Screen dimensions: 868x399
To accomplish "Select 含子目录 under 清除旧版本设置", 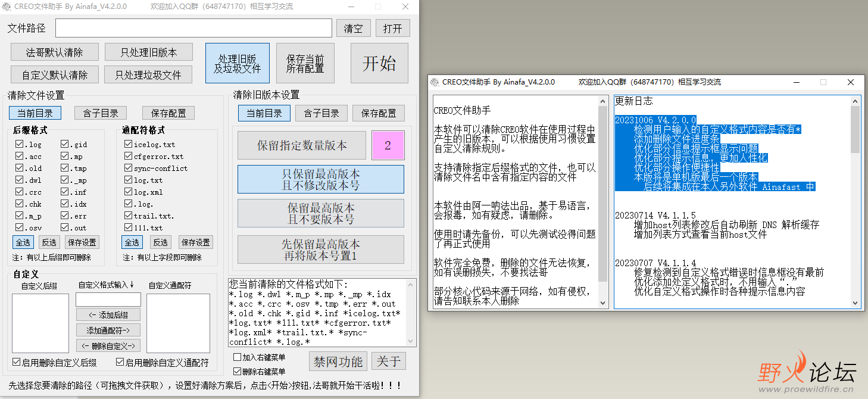I will [321, 113].
